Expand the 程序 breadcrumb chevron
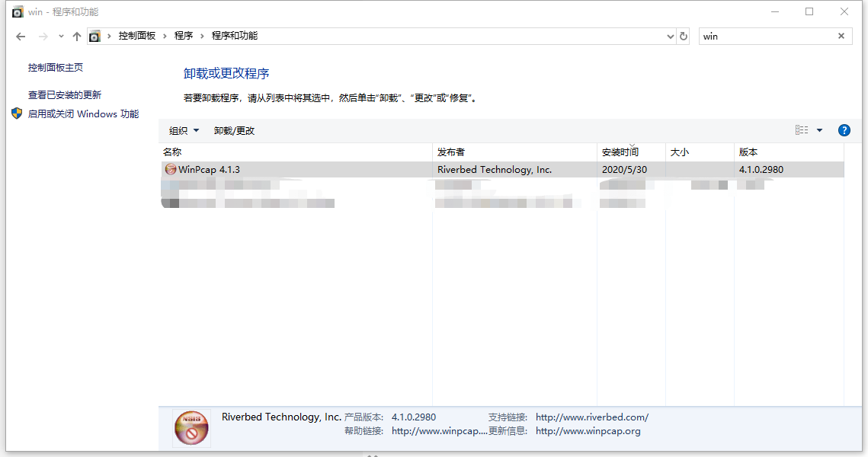868x457 pixels. click(x=203, y=35)
